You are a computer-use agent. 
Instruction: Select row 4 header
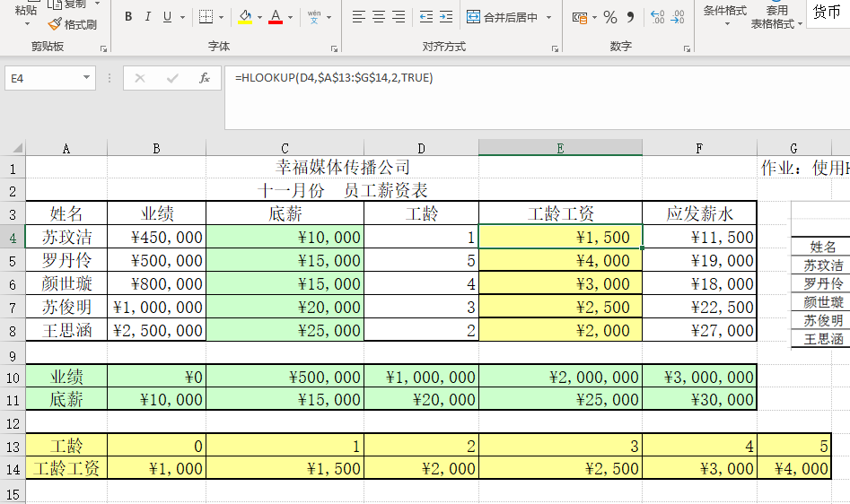point(13,238)
